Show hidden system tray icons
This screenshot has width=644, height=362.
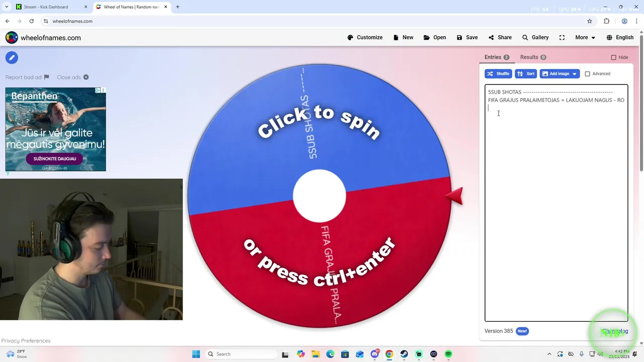549,354
